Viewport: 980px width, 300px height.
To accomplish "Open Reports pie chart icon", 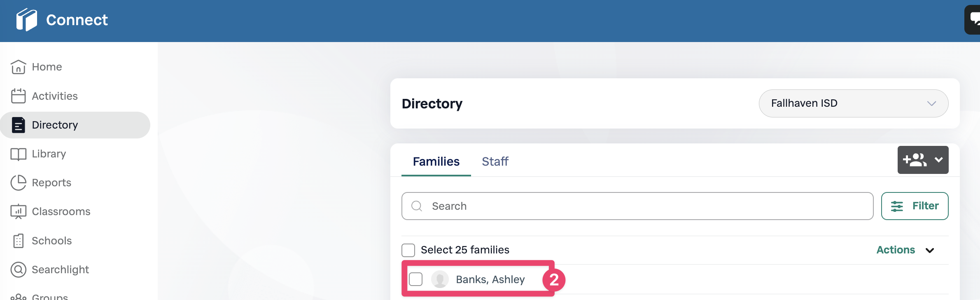I will pyautogui.click(x=18, y=183).
